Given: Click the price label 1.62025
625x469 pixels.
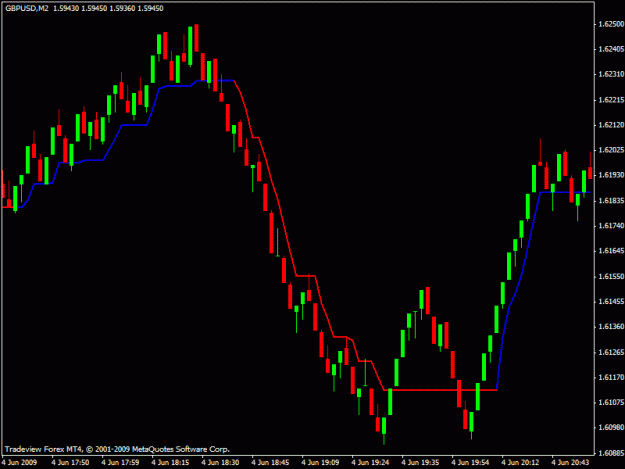Looking at the screenshot, I should pyautogui.click(x=611, y=150).
